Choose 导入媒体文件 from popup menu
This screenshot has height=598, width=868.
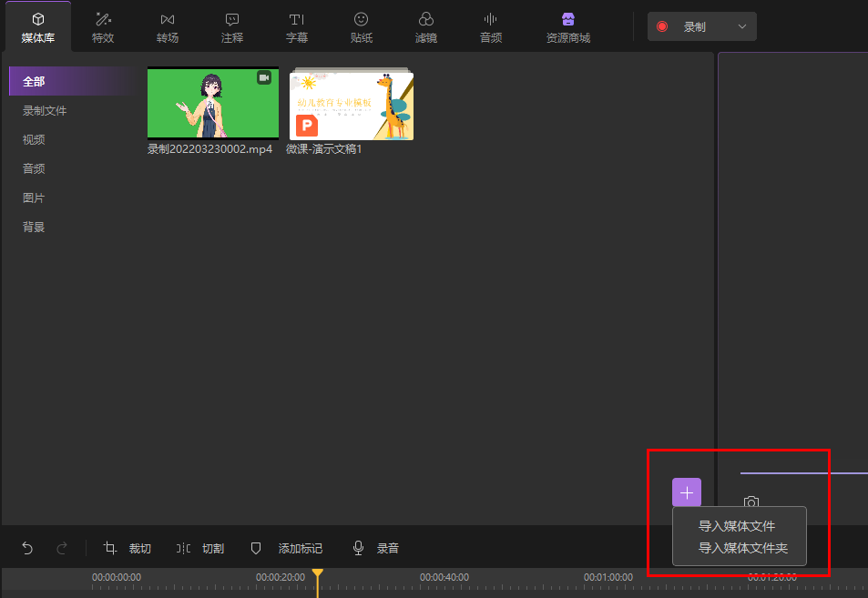coord(737,526)
